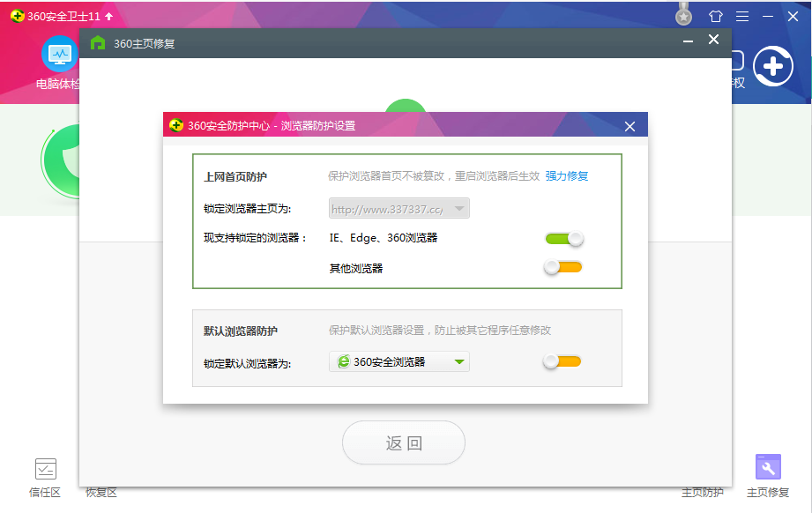This screenshot has width=812, height=513.
Task: Minimize the 360安全卫士 main window
Action: pyautogui.click(x=767, y=17)
